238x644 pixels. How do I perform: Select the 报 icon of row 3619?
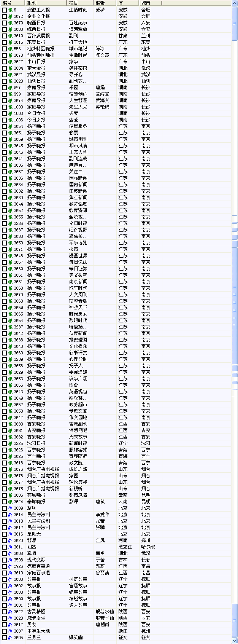(x=10, y=36)
